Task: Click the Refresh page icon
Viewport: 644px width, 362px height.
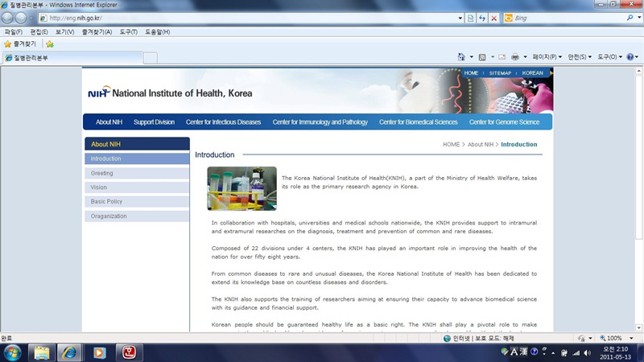Action: [482, 18]
